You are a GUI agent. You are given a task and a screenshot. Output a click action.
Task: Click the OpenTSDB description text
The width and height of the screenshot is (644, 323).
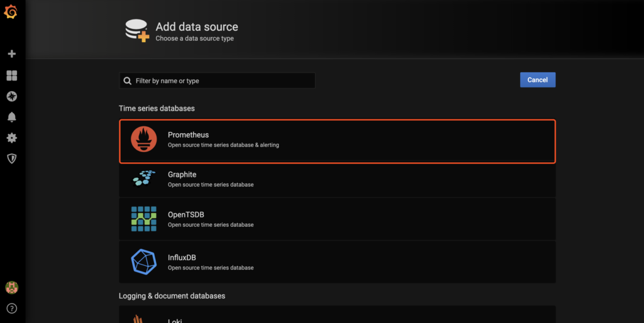point(211,225)
